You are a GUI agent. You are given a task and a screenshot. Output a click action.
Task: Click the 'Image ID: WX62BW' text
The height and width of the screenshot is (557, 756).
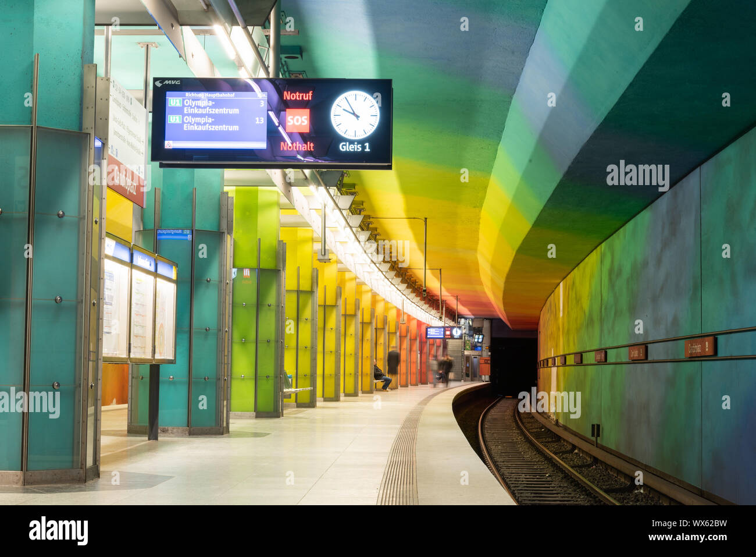click(x=688, y=523)
